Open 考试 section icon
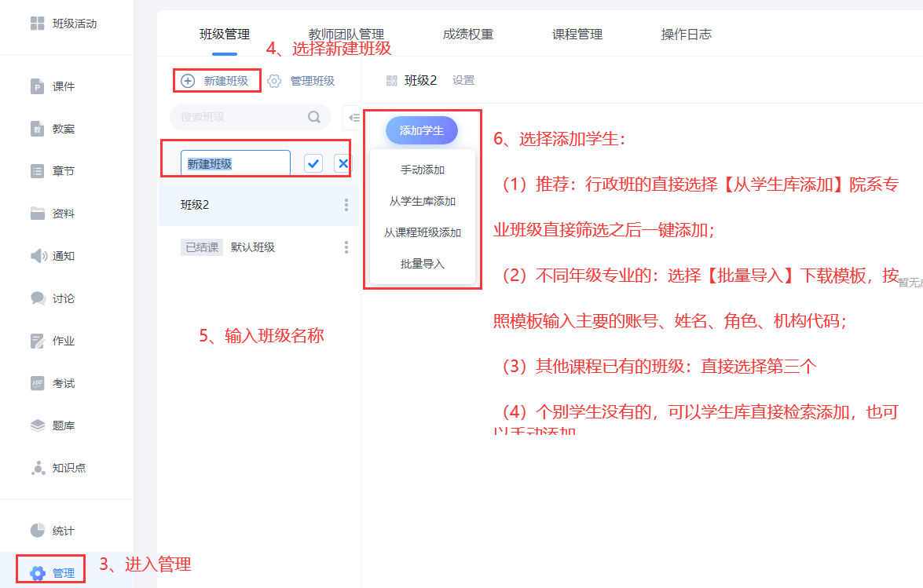 [37, 383]
